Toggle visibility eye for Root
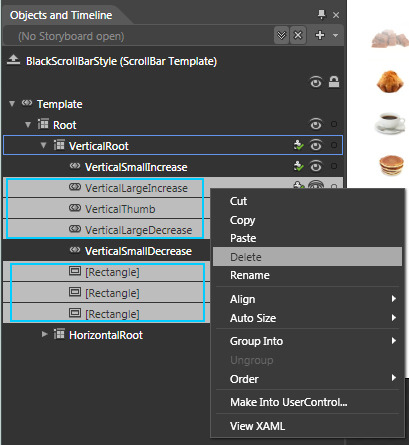Viewport: 409px width, 445px height. tap(316, 124)
